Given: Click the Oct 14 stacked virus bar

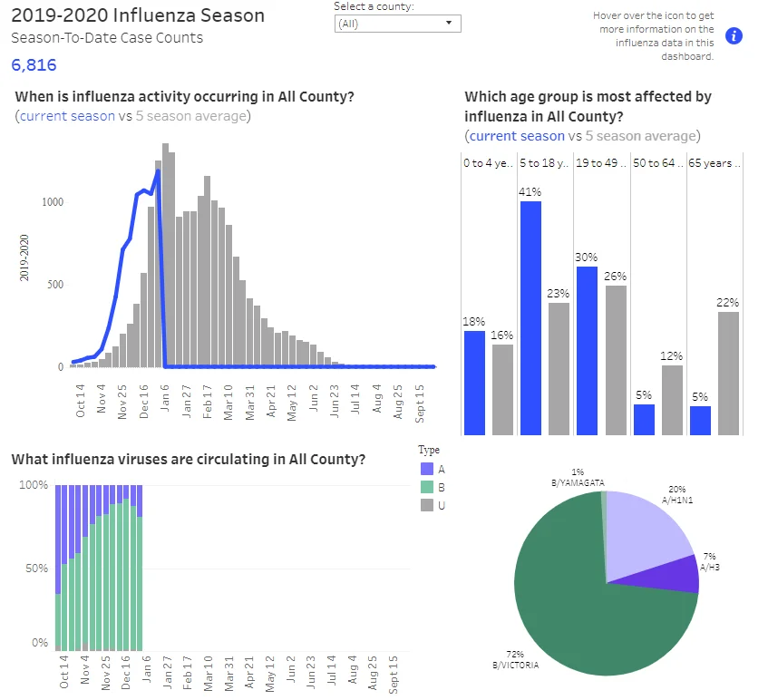Looking at the screenshot, I should 58,568.
